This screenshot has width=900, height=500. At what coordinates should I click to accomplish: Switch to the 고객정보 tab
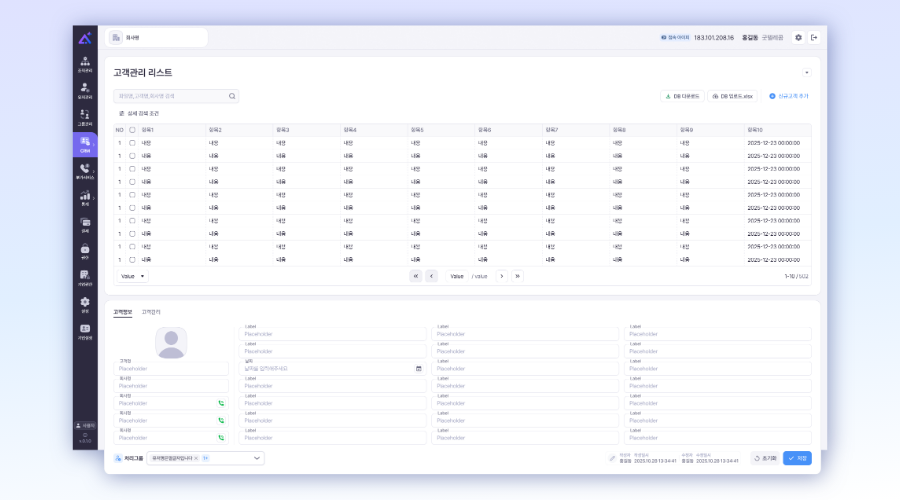(x=122, y=312)
